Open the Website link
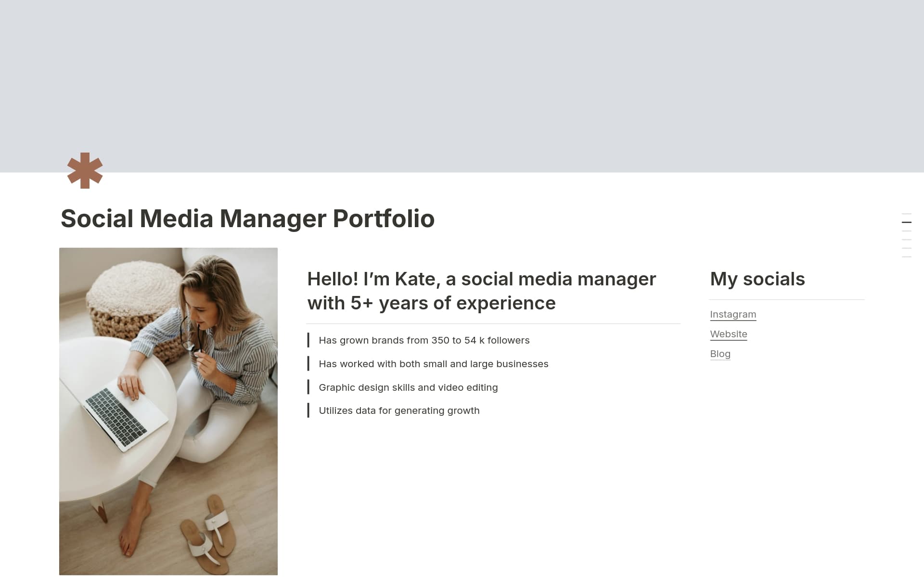924x577 pixels. [729, 334]
